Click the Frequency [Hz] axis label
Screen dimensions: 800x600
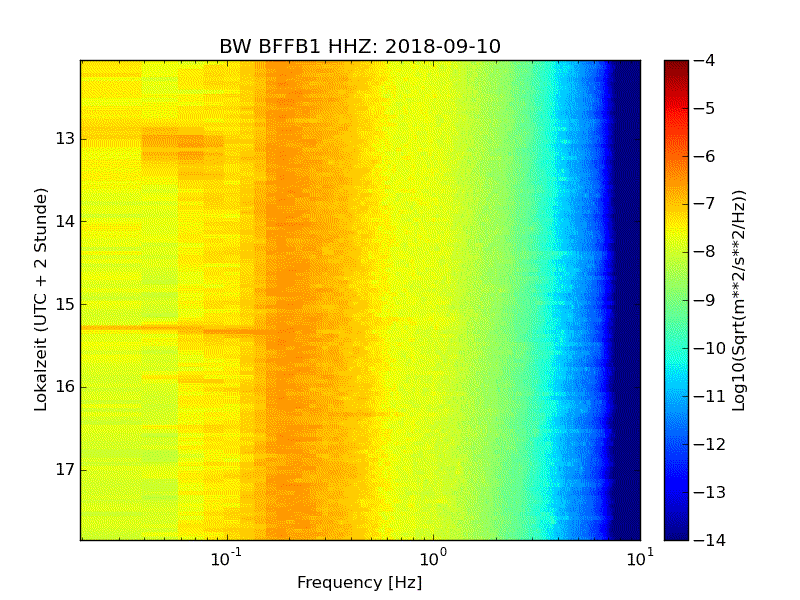click(x=360, y=582)
